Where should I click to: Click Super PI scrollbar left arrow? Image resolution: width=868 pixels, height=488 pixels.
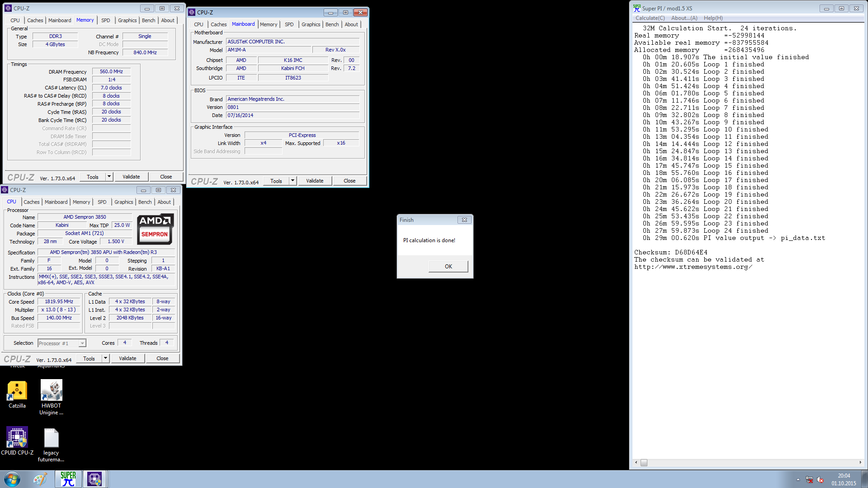(x=636, y=462)
